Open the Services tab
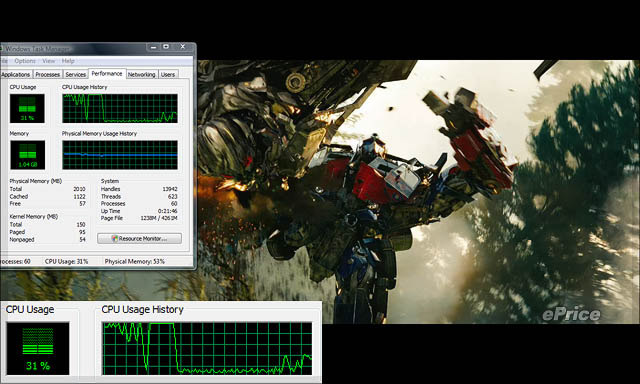This screenshot has height=384, width=640. click(76, 74)
